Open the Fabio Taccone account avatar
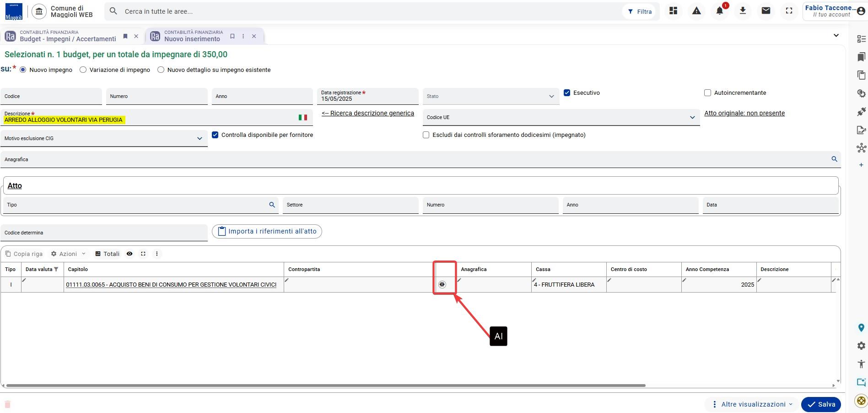 [x=861, y=11]
